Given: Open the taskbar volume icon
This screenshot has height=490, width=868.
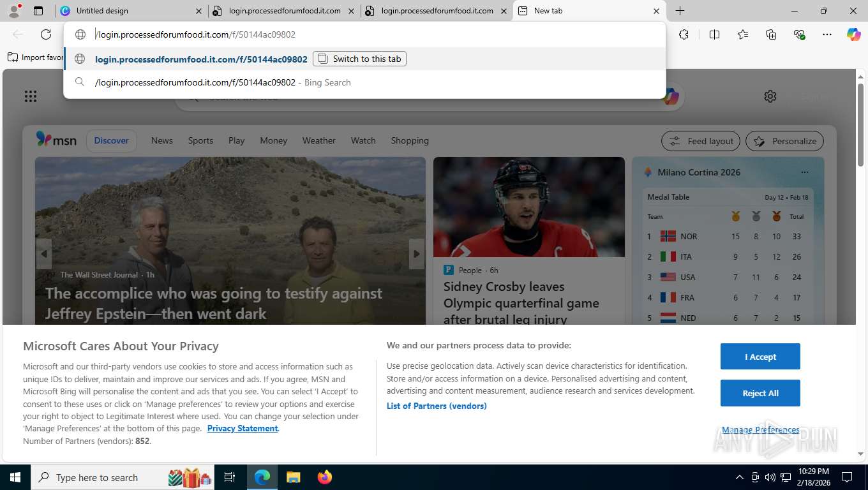Looking at the screenshot, I should 770,477.
